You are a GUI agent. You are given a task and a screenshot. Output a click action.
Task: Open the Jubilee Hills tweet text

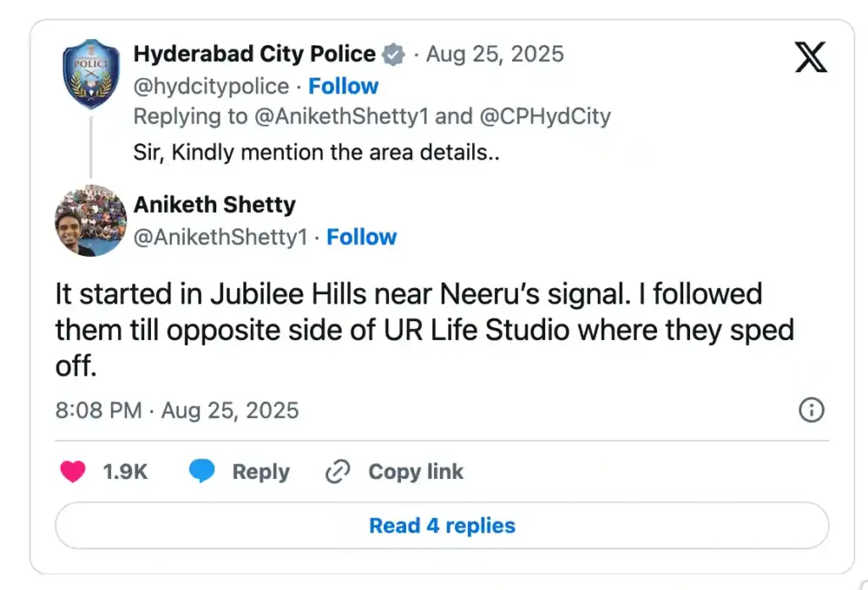(424, 329)
